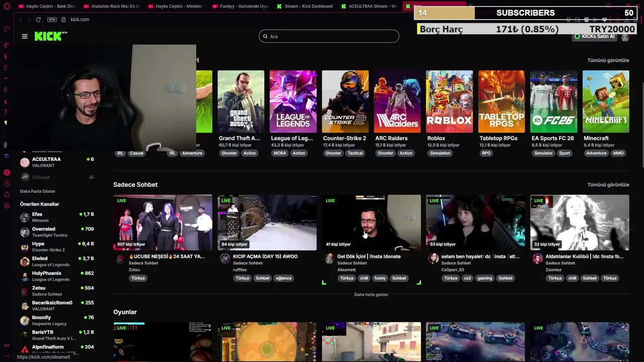Image resolution: width=644 pixels, height=362 pixels.
Task: Reload the page with the refresh icon
Action: point(38,19)
